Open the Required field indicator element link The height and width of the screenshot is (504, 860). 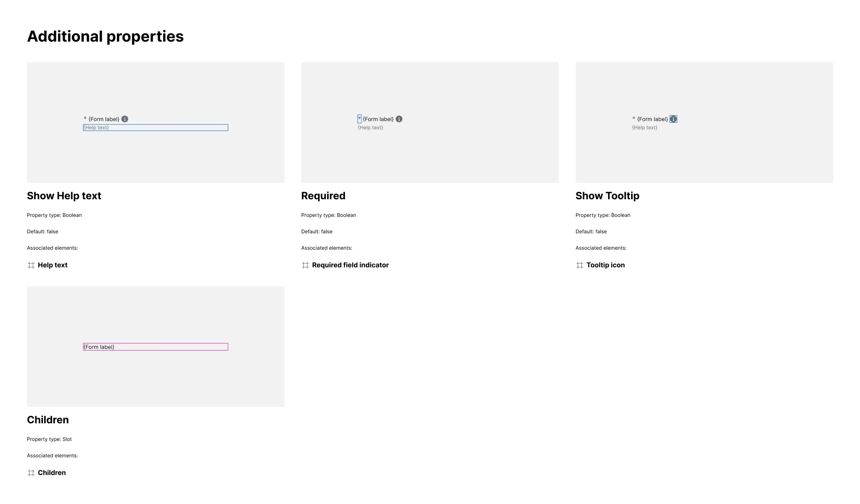point(350,265)
